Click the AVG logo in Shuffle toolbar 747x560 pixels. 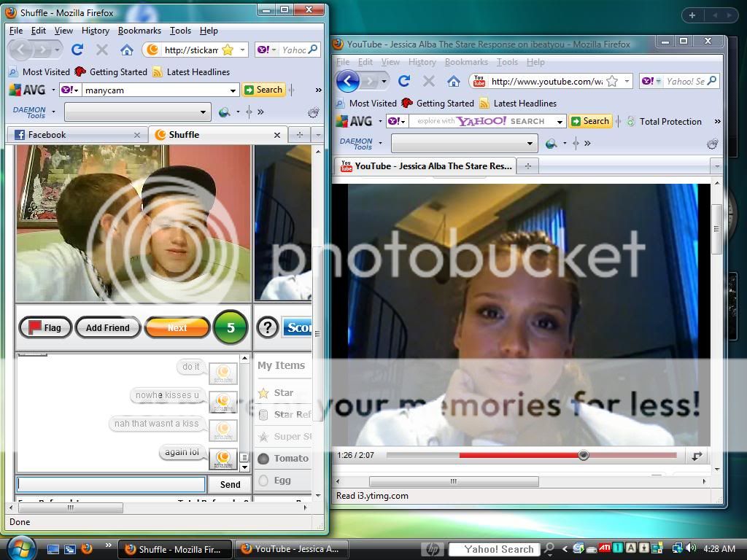(28, 90)
